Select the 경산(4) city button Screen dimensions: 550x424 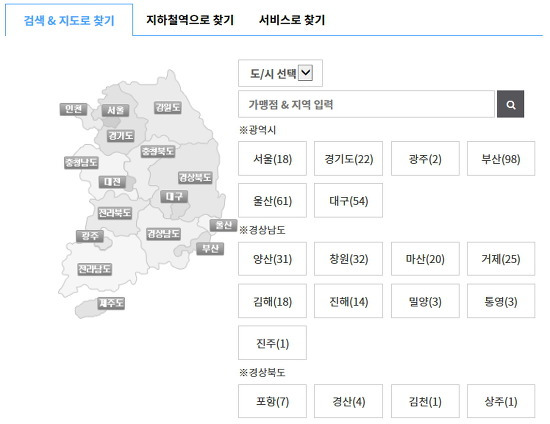tap(348, 401)
